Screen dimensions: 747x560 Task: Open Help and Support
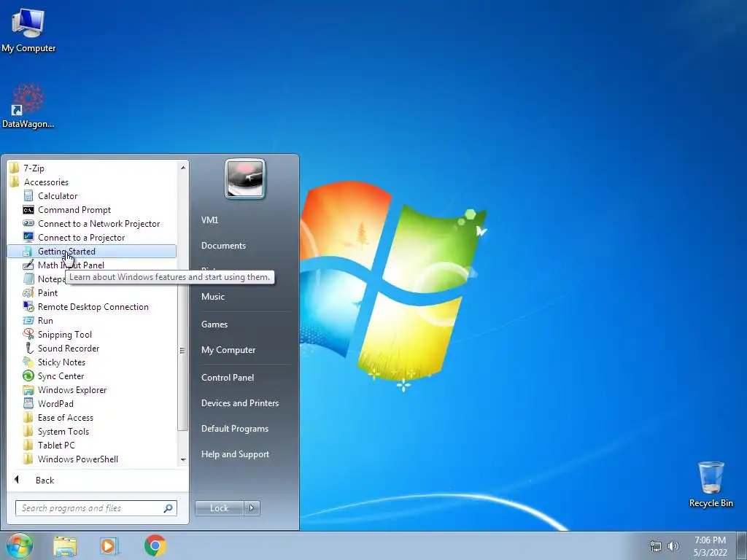[x=235, y=454]
